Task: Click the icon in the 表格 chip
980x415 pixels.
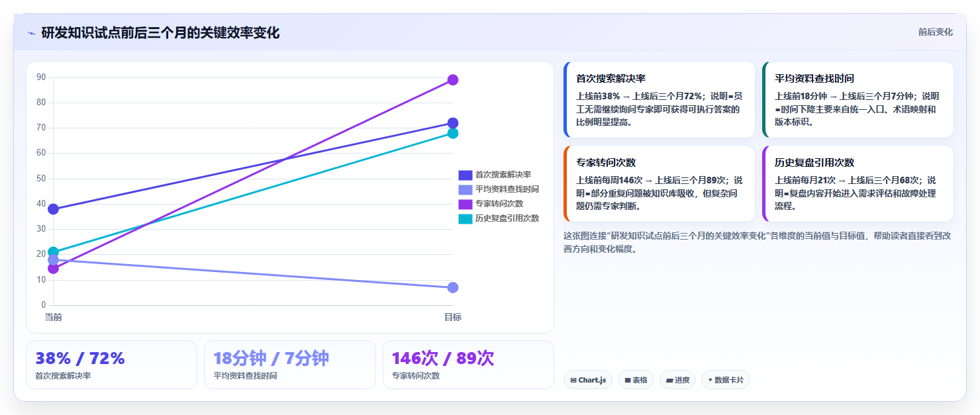Action: click(627, 381)
